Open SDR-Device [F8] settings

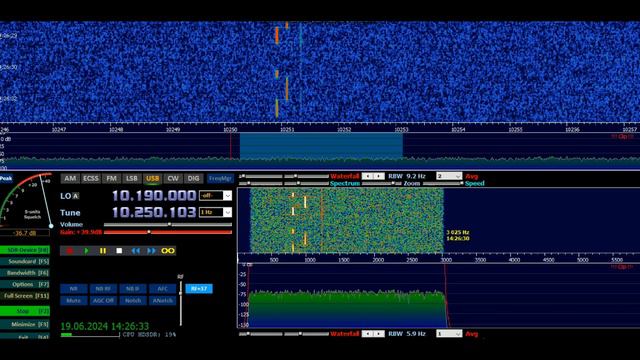click(x=24, y=250)
